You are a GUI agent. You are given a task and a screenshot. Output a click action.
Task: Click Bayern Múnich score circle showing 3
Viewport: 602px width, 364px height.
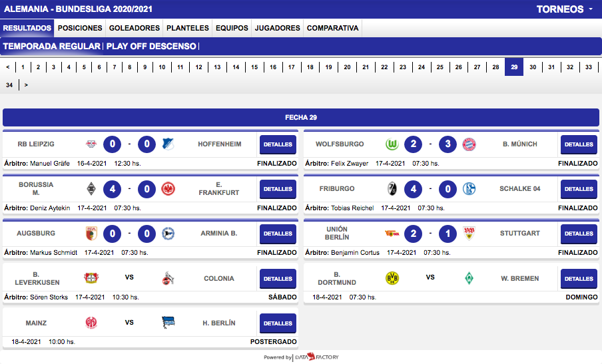point(448,144)
